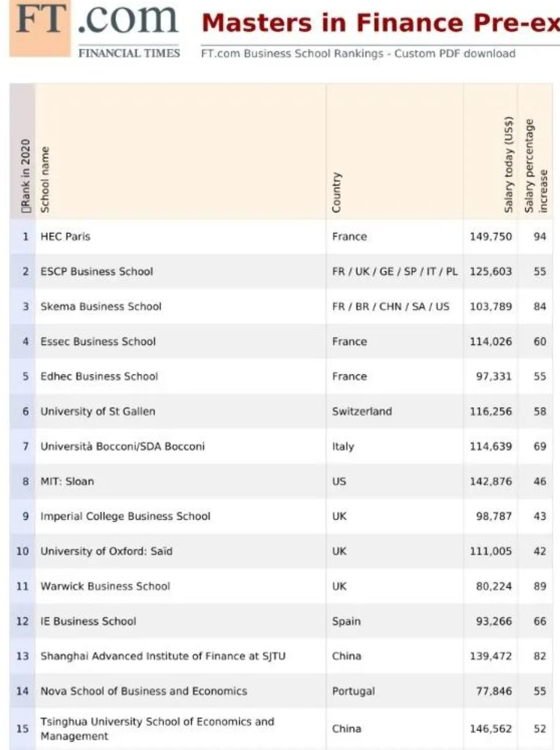Open the HEC Paris school entry
Image resolution: width=560 pixels, height=750 pixels.
pyautogui.click(x=65, y=237)
